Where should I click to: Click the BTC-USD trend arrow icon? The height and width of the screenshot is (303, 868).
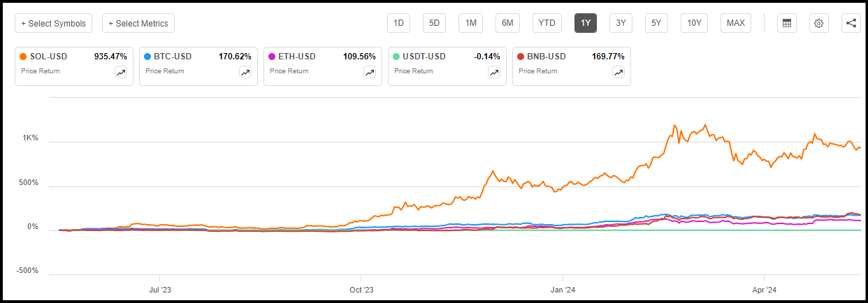tap(245, 72)
